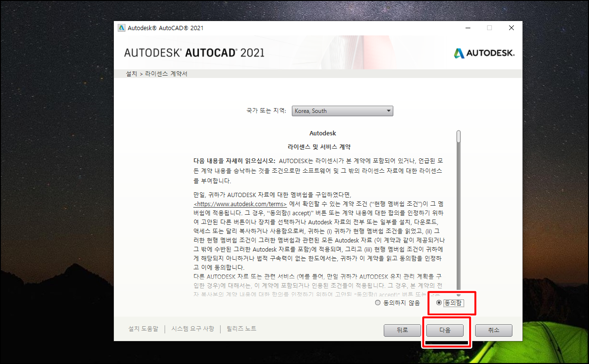Screen dimensions: 589x364
Task: Click the 취소 button
Action: click(x=494, y=330)
